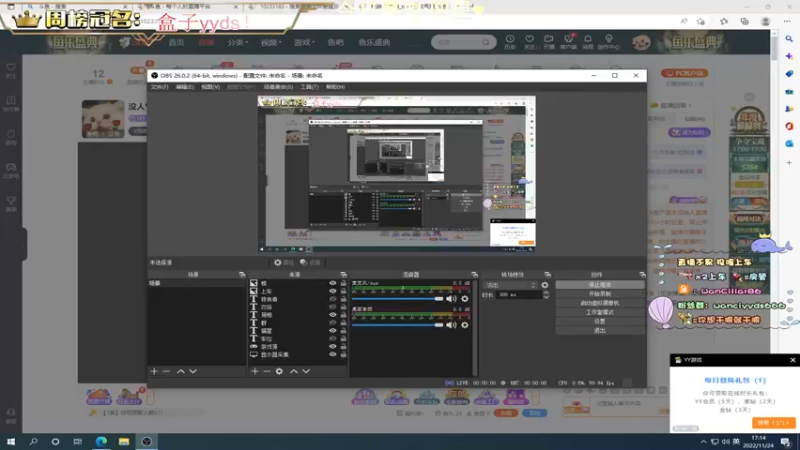Undock the Scene Transitions panel

coord(547,274)
